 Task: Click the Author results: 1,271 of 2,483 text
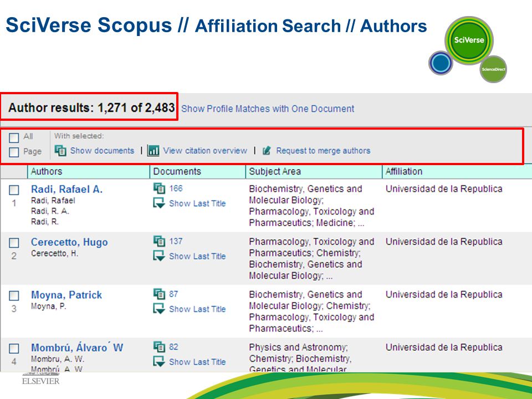(91, 108)
